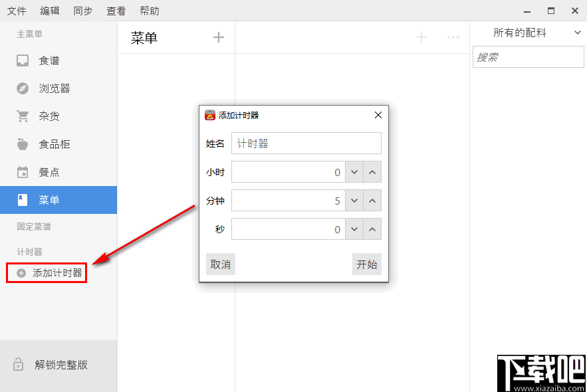Expand the ellipsis options menu above the panel
Viewport: 587px width, 392px height.
click(453, 38)
